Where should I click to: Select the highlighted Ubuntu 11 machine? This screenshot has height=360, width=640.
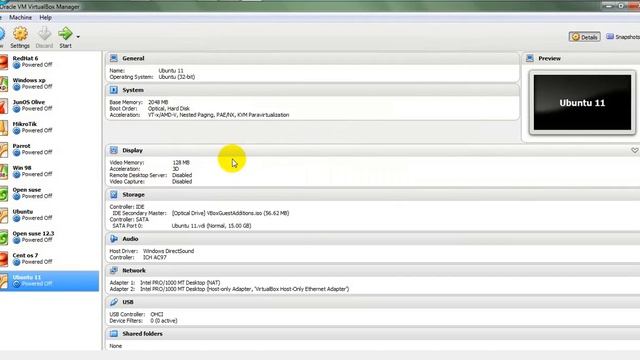click(x=49, y=281)
